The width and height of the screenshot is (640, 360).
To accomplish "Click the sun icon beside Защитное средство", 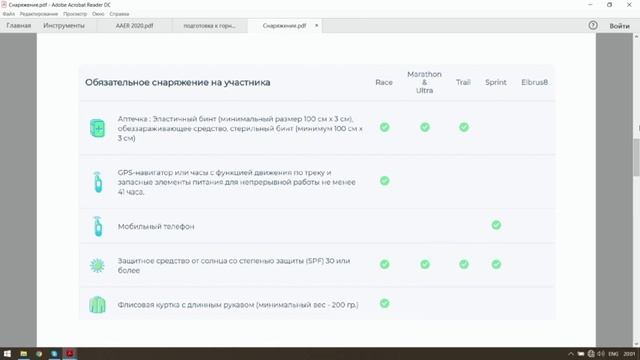I will pos(97,266).
